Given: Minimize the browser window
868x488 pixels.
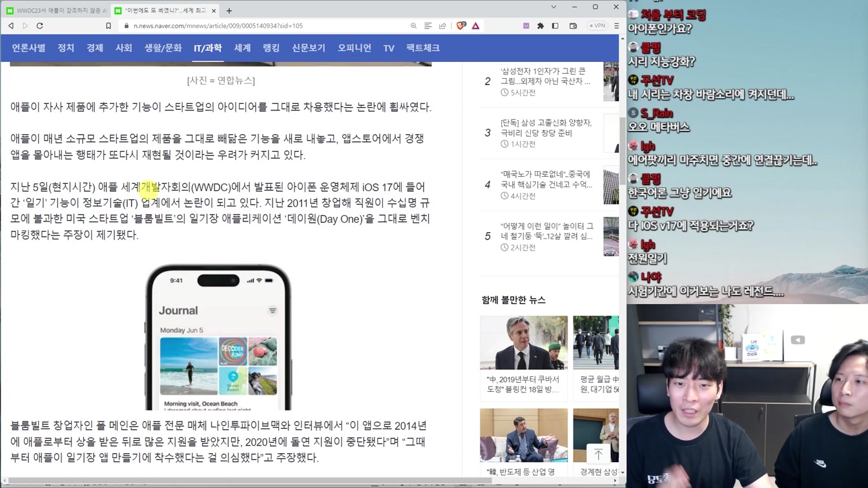Looking at the screenshot, I should [574, 7].
